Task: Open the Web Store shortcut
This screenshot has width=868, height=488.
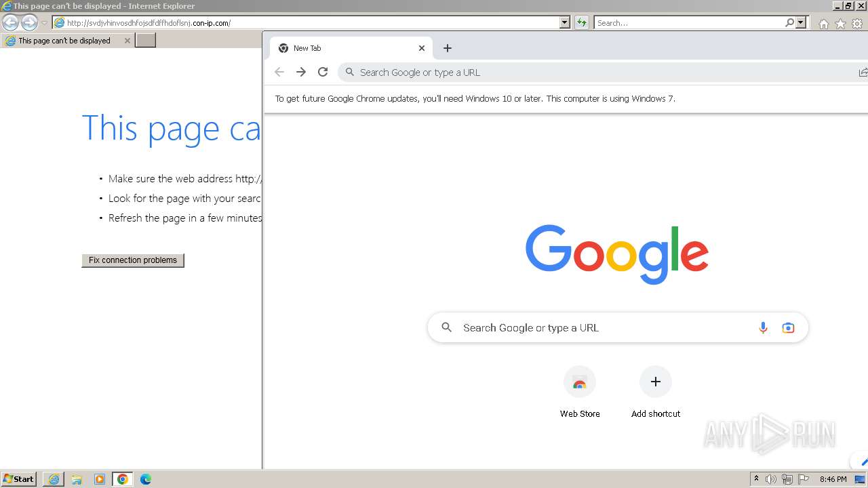Action: (x=580, y=392)
